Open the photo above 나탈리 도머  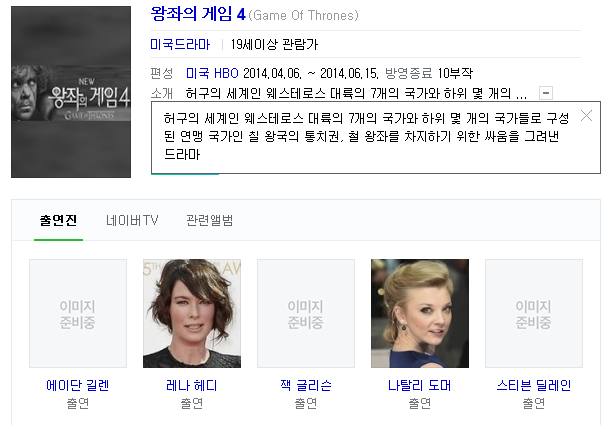coord(420,313)
